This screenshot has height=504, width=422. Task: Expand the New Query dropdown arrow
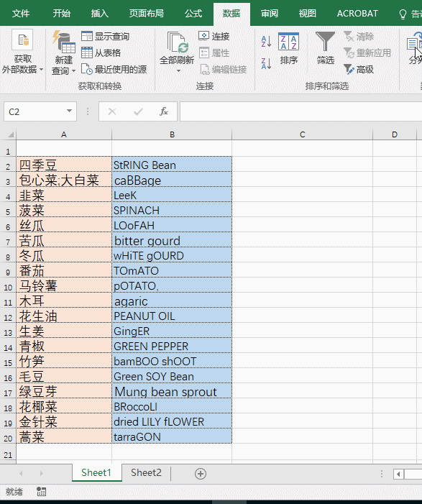[x=73, y=70]
